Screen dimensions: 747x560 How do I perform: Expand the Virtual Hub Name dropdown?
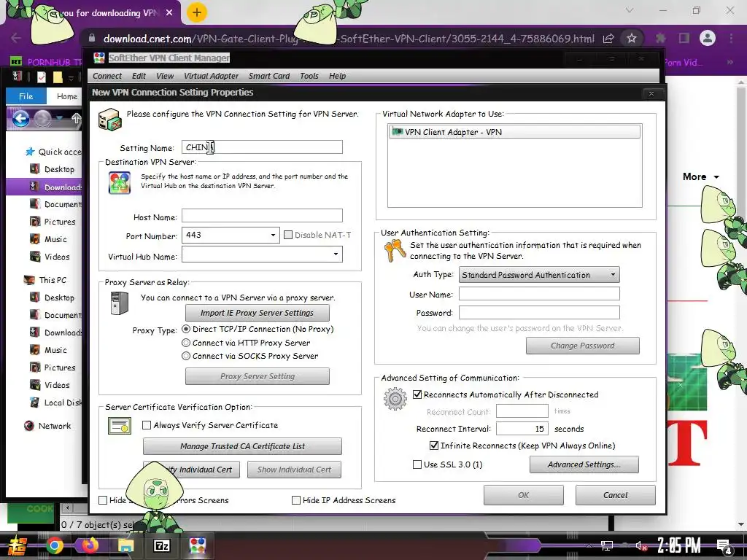tap(336, 254)
